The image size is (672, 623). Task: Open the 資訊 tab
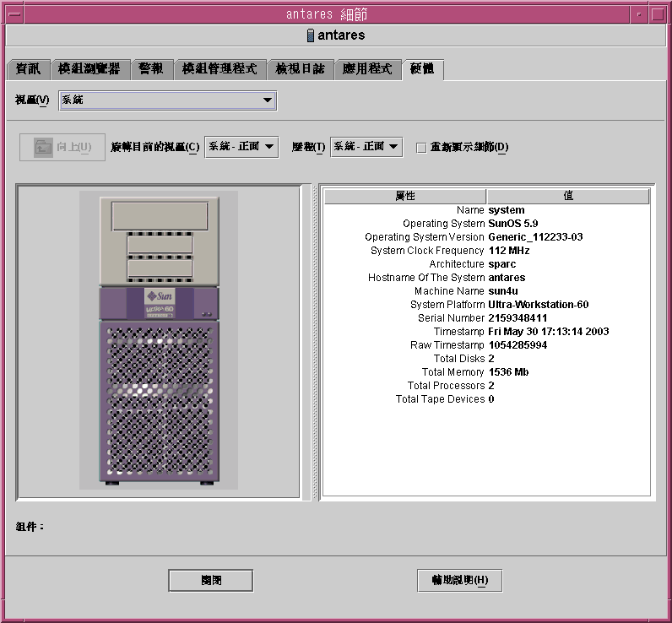tap(29, 69)
